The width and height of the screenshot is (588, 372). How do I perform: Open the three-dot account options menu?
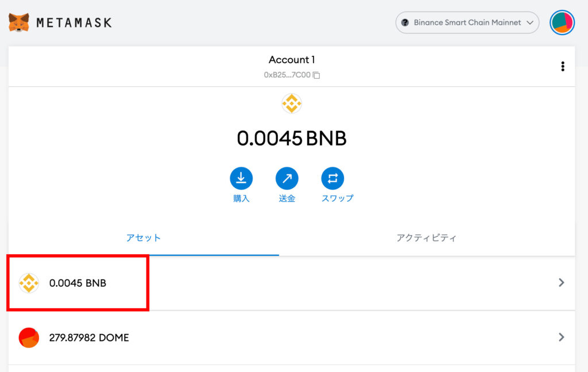tap(563, 67)
